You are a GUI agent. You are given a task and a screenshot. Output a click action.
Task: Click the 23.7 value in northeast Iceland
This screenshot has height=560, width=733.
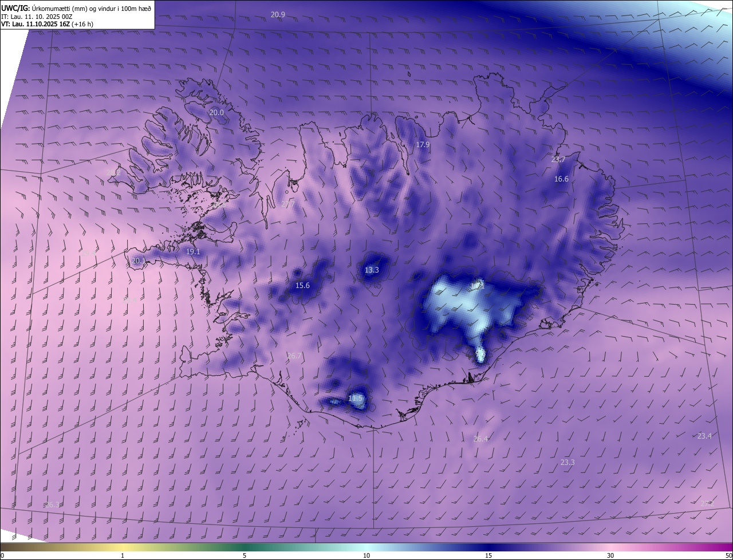pos(558,160)
